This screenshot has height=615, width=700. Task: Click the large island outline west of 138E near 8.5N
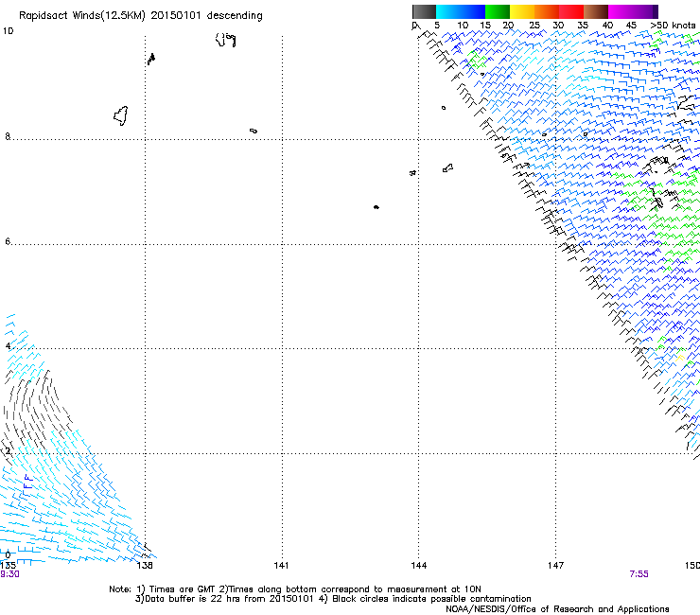tap(121, 115)
